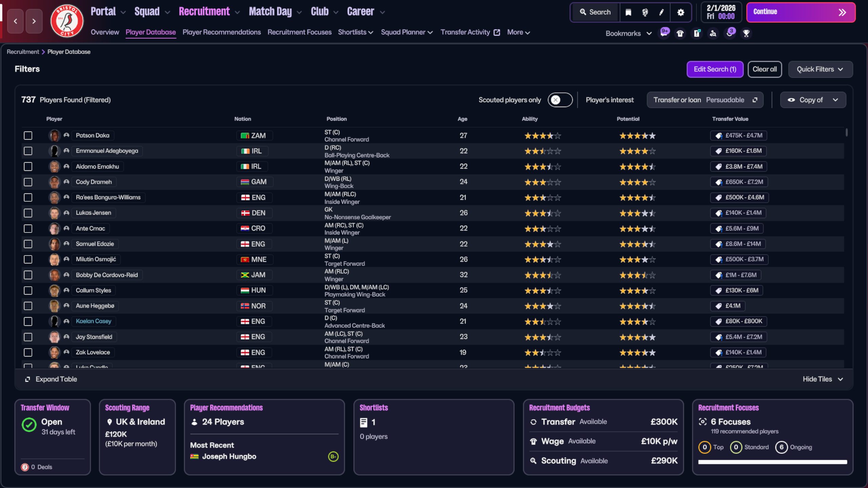Open Kaelan Casey's player profile
Screen dimensions: 868x488
94,321
